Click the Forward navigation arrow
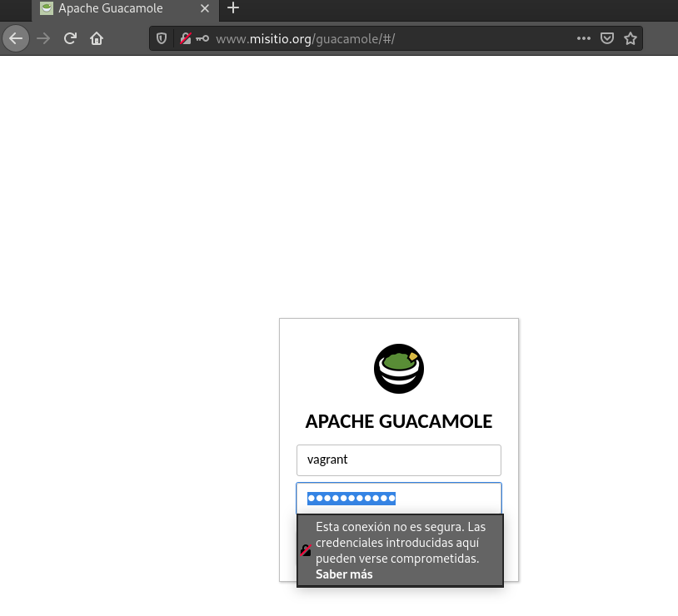 click(44, 38)
